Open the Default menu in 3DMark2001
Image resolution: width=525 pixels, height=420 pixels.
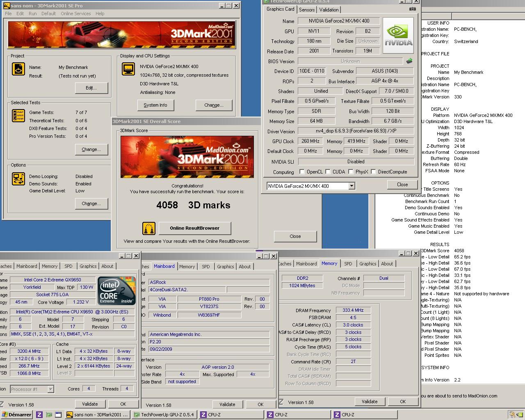[x=48, y=14]
